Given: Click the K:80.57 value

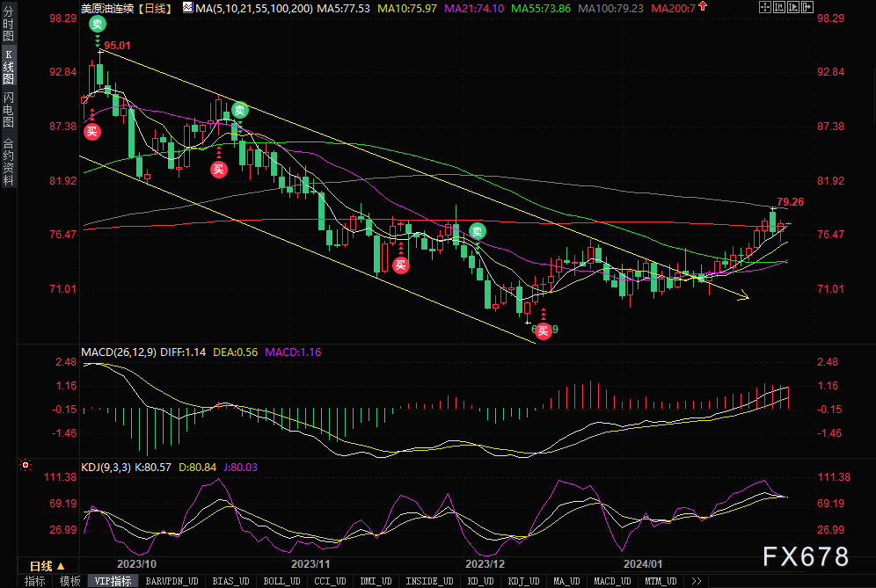Looking at the screenshot, I should click(152, 468).
